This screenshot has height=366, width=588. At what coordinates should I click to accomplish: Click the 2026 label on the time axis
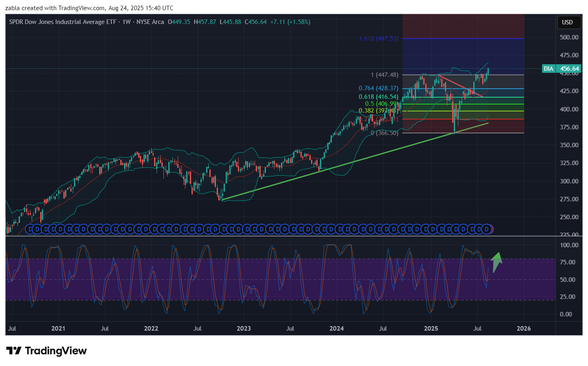coord(523,329)
